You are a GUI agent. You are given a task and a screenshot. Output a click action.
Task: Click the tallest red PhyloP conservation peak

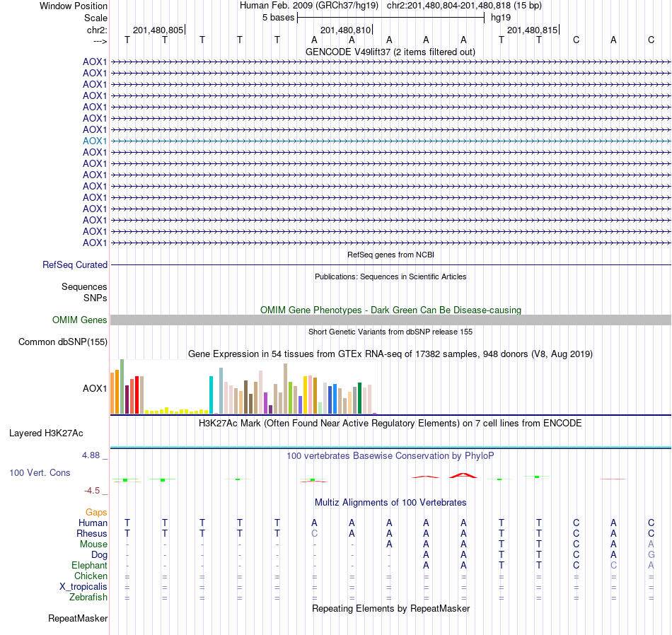click(463, 475)
